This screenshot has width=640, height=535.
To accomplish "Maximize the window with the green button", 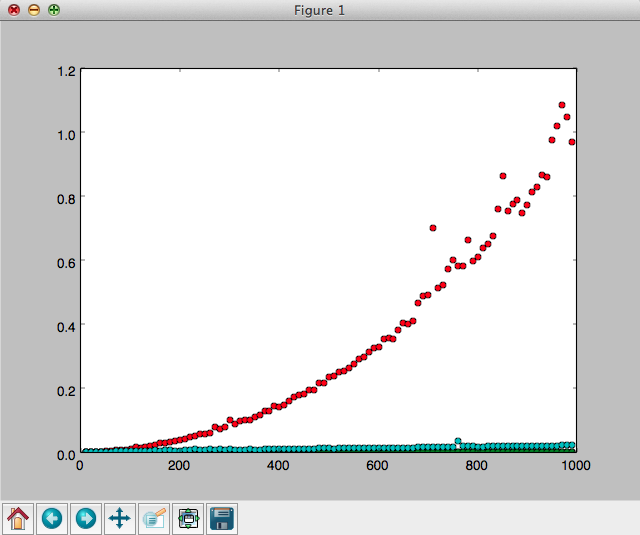I will point(53,9).
